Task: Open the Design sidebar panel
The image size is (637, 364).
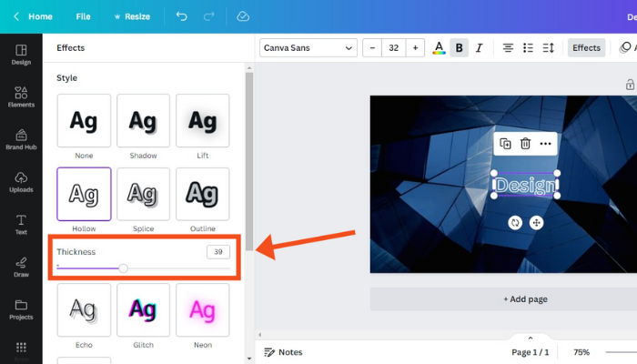Action: (21, 55)
